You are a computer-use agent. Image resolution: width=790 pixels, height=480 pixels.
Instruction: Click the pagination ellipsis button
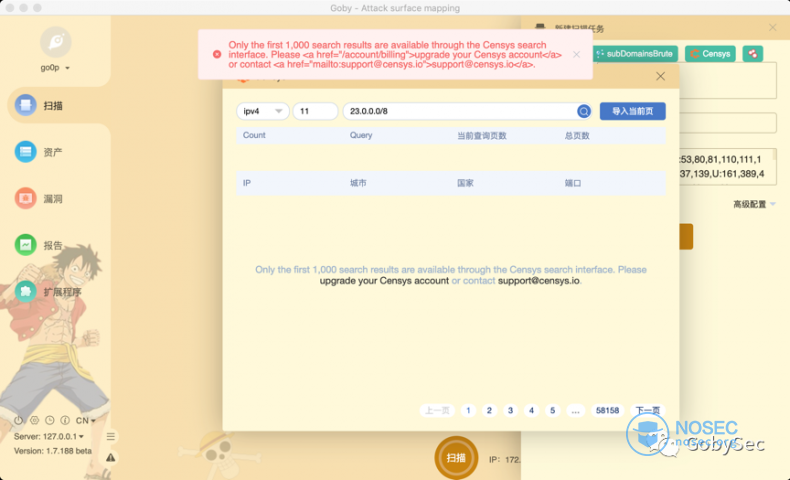coord(575,410)
